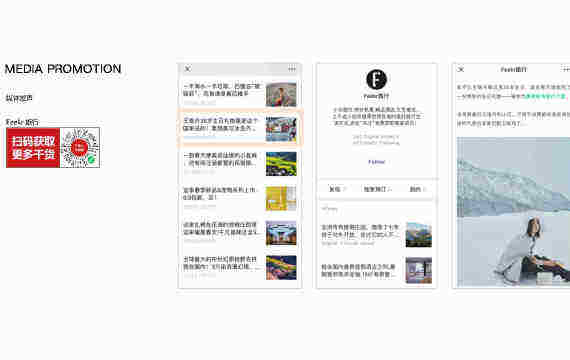Select the MEDIA PROMOTION heading text

(x=63, y=69)
